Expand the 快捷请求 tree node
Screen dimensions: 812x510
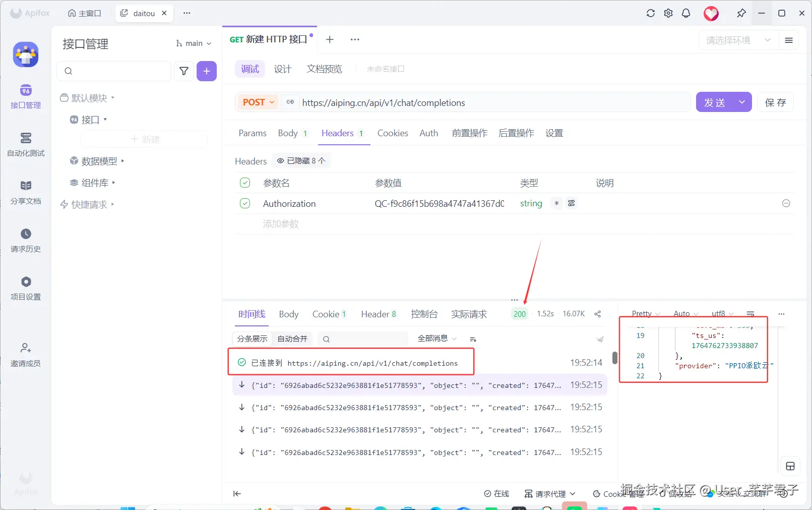(112, 204)
